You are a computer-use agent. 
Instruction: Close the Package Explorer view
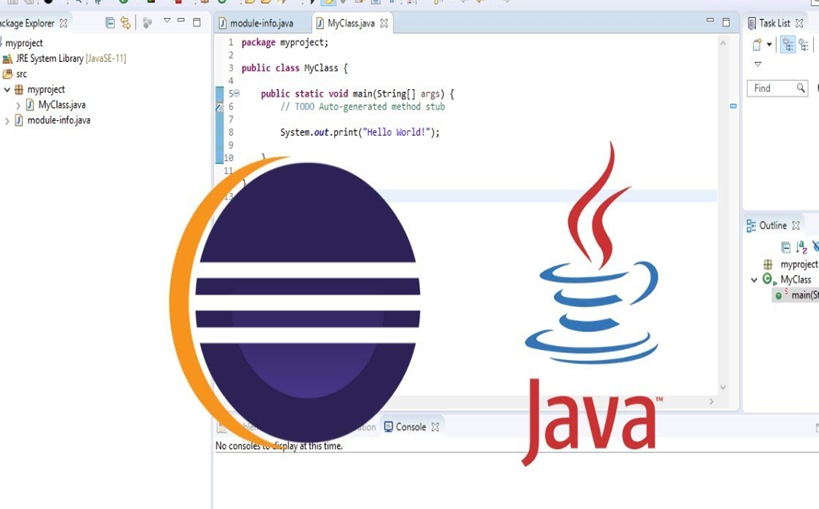coord(63,23)
